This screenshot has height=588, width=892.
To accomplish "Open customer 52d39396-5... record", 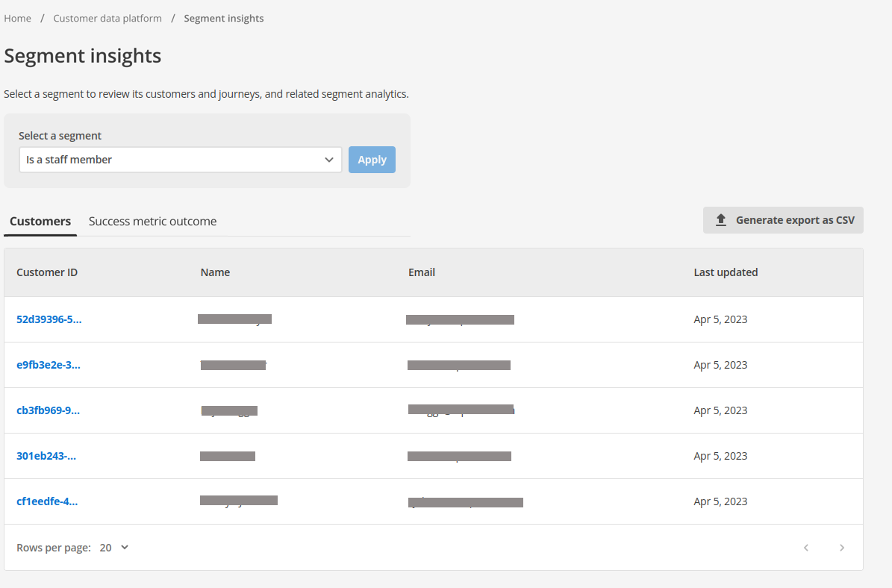I will 49,319.
